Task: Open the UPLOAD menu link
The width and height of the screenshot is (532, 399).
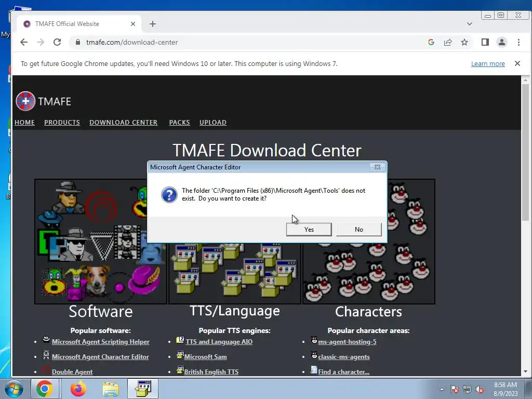Action: [x=212, y=122]
